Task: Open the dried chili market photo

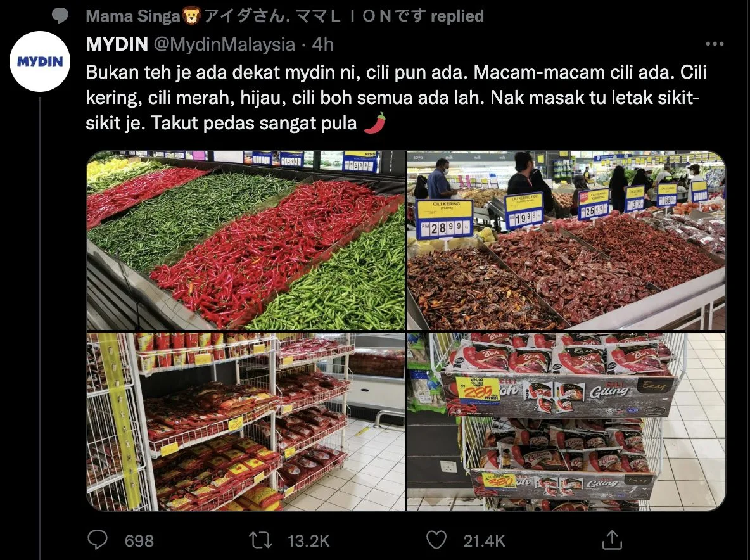Action: point(566,241)
